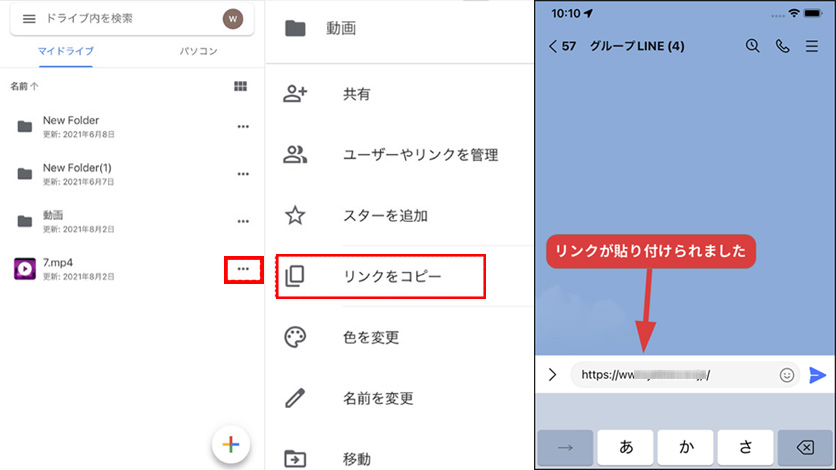Tap the Drive search field
This screenshot has width=836, height=470.
coord(132,19)
